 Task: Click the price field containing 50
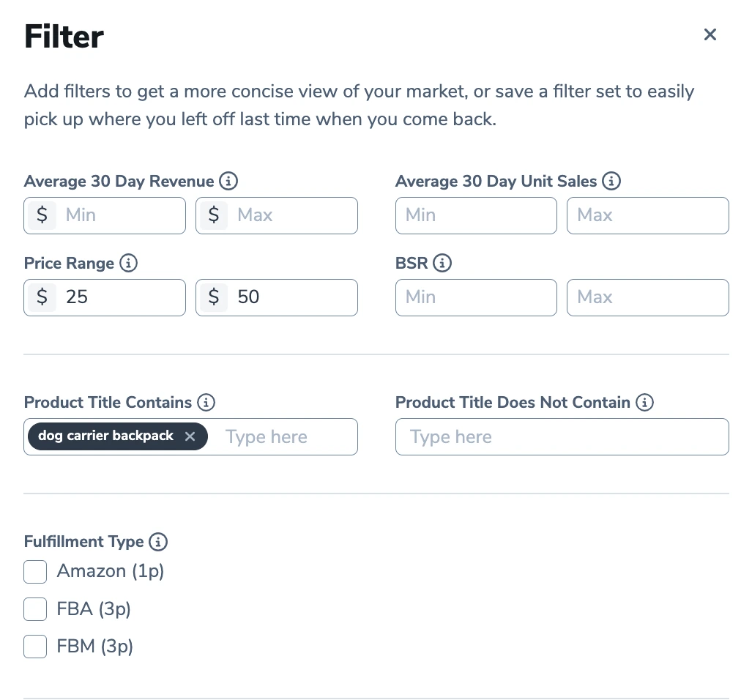[x=289, y=297]
